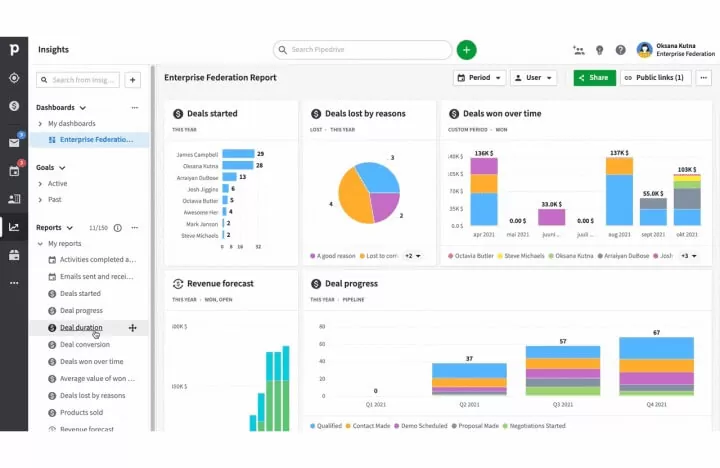Screen dimensions: 720x468
Task: Expand the +3 legend dropdown in Deals won
Action: tap(688, 256)
